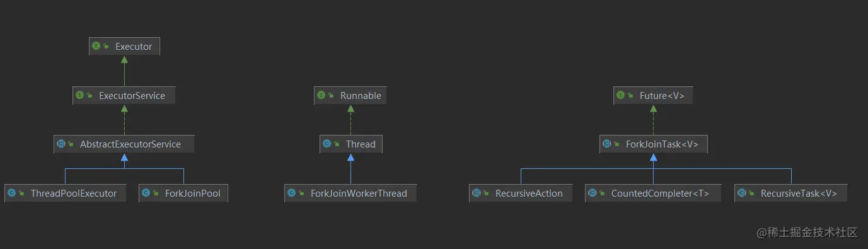This screenshot has width=868, height=249.
Task: Click the Future<V> interface icon
Action: [x=621, y=95]
